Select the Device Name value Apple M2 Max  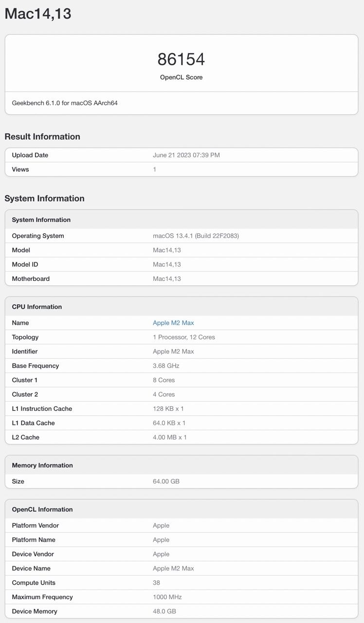coord(173,568)
